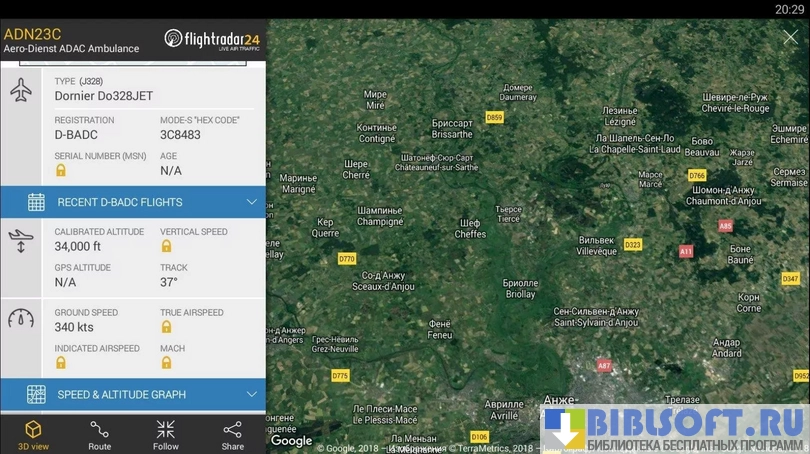Viewport: 810px width, 454px height.
Task: Click the D859 road marker on map
Action: [x=494, y=117]
